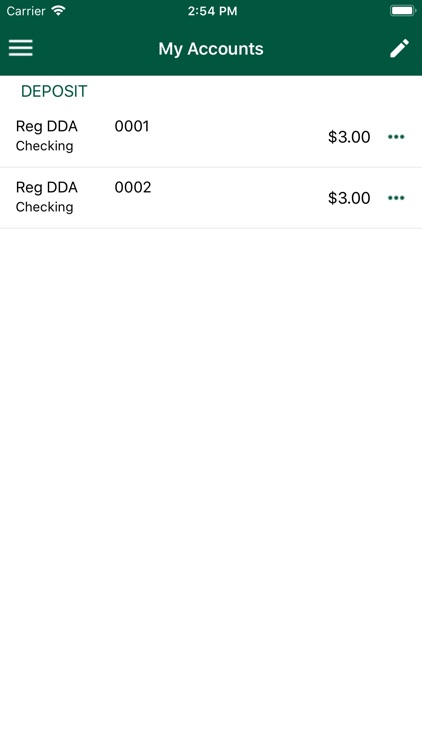Screen dimensions: 422x750
Task: Select account number 0001
Action: (132, 126)
